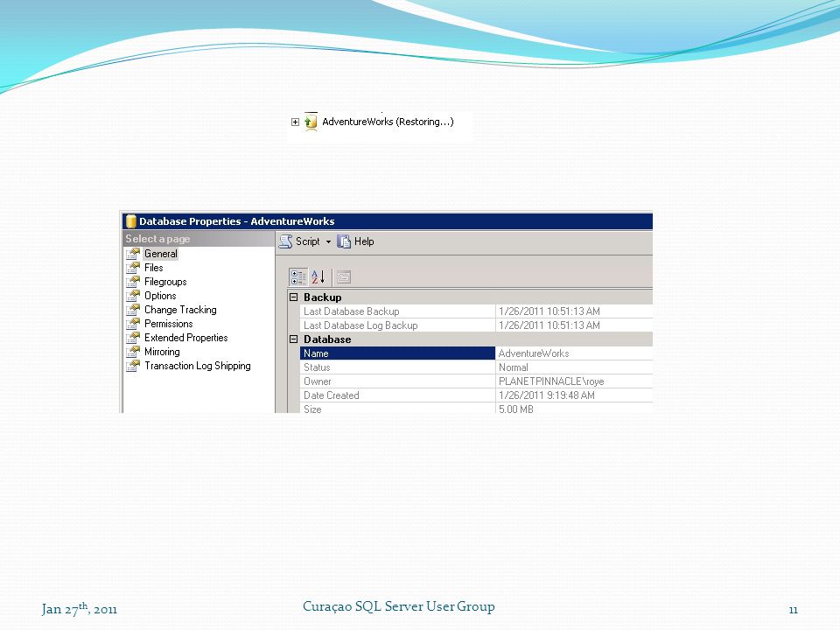Click the 1/26/2011 9:19:48 AM value
This screenshot has height=630, width=840.
tap(546, 395)
